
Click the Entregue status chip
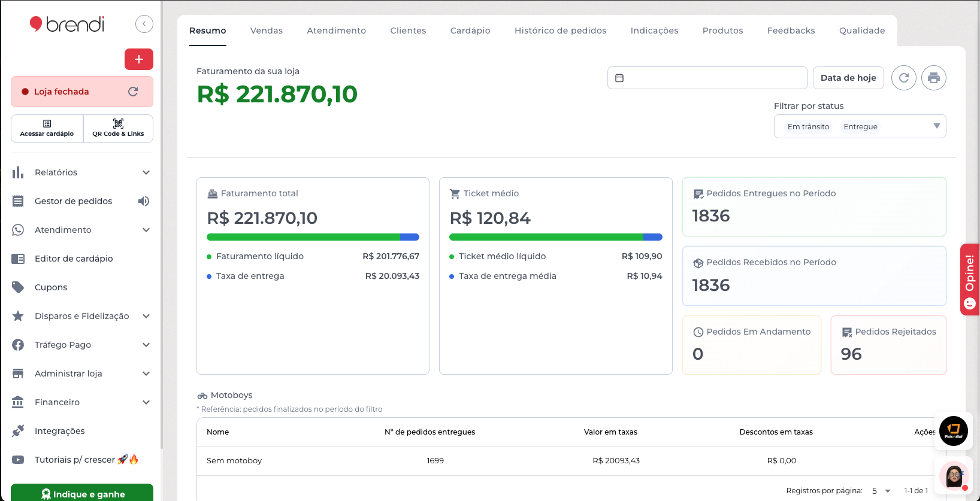pos(860,126)
